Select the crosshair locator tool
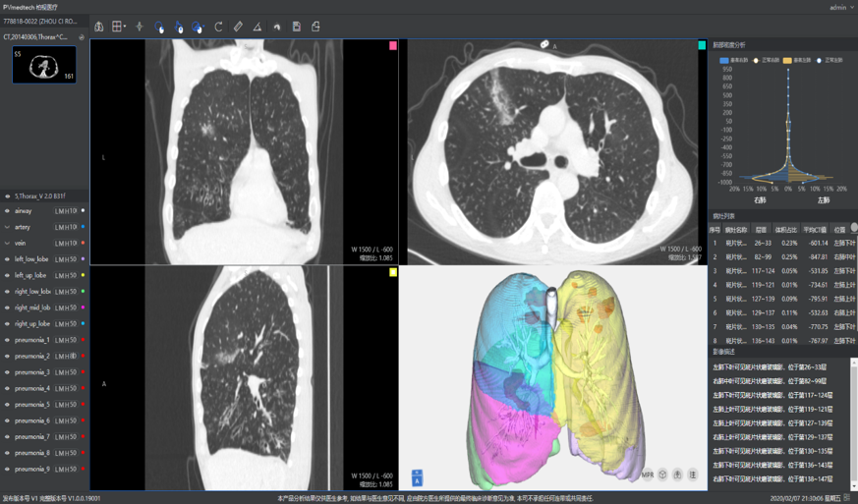Image resolution: width=858 pixels, height=504 pixels. click(x=139, y=27)
